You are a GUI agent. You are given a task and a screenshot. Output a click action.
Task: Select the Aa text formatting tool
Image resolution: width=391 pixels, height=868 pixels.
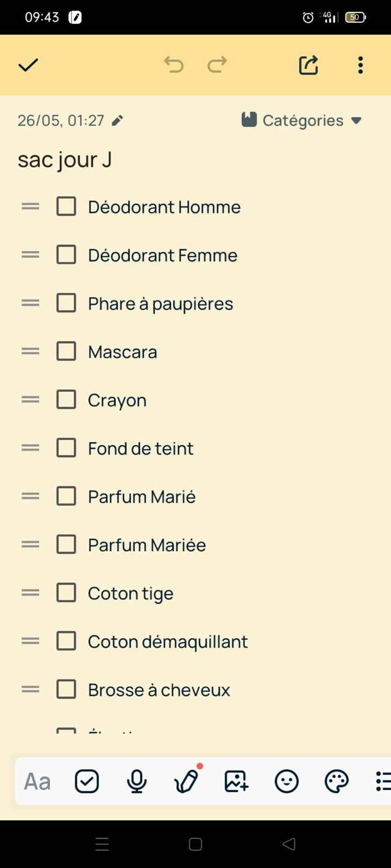click(36, 781)
